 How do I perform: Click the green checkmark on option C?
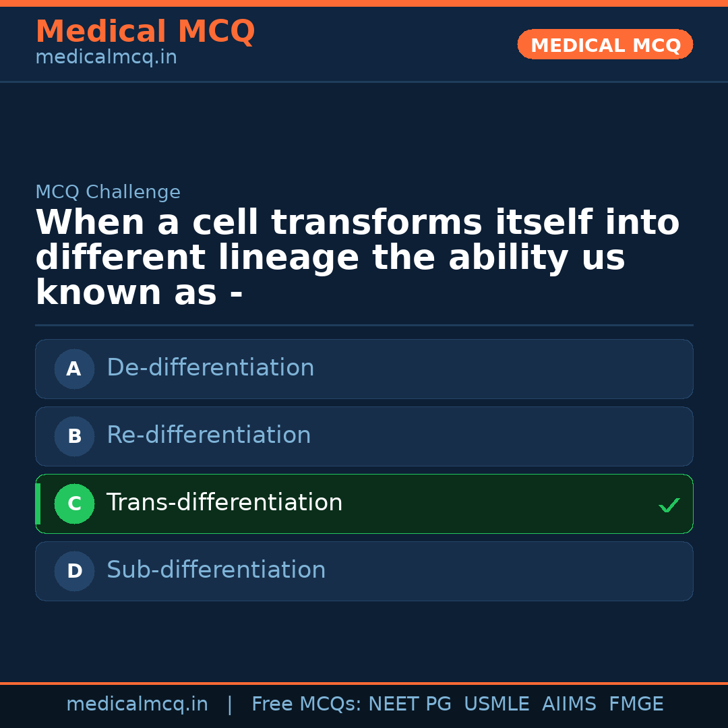669,505
